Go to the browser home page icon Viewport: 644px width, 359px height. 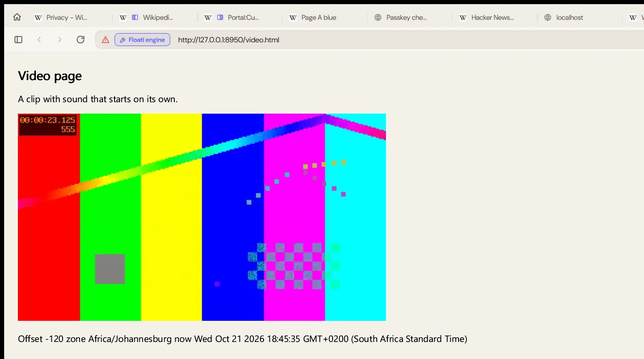point(17,17)
